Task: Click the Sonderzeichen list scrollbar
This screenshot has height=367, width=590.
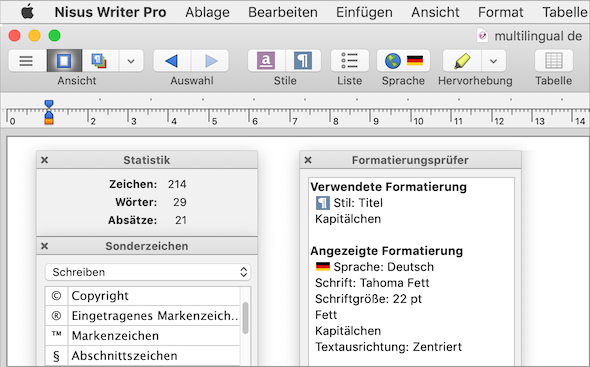Action: click(245, 318)
